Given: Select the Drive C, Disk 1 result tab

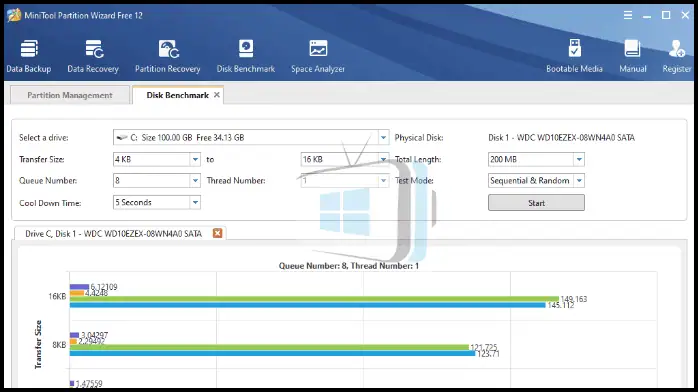Looking at the screenshot, I should [114, 234].
